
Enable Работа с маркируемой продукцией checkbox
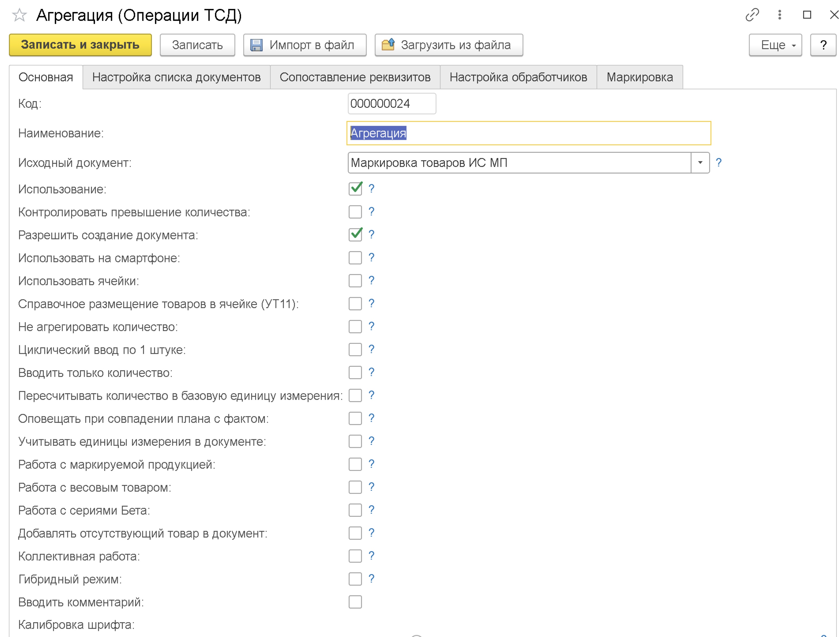(355, 464)
